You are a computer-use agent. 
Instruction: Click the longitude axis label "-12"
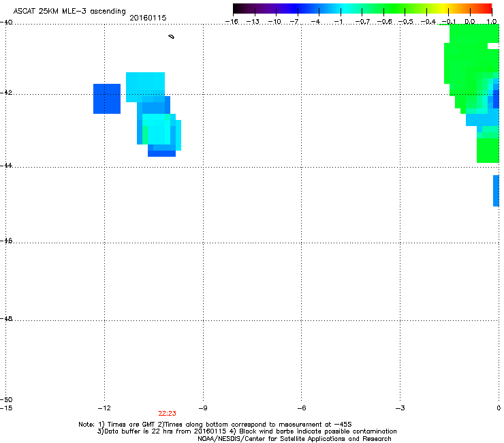coord(104,408)
